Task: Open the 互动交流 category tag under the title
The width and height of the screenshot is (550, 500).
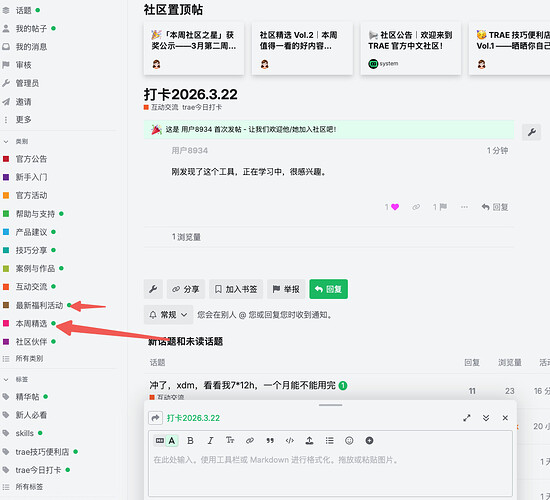Action: pyautogui.click(x=161, y=107)
